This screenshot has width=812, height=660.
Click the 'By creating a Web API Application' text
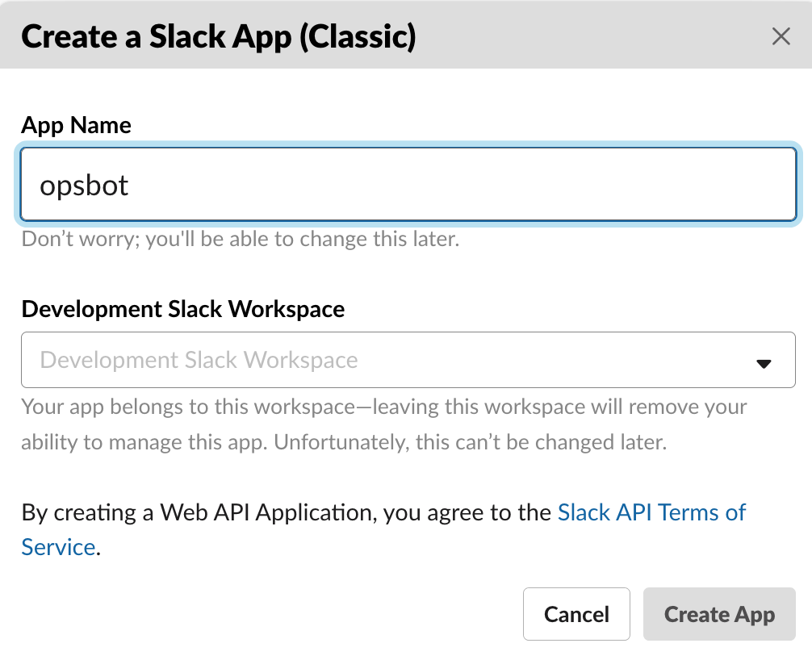[198, 512]
